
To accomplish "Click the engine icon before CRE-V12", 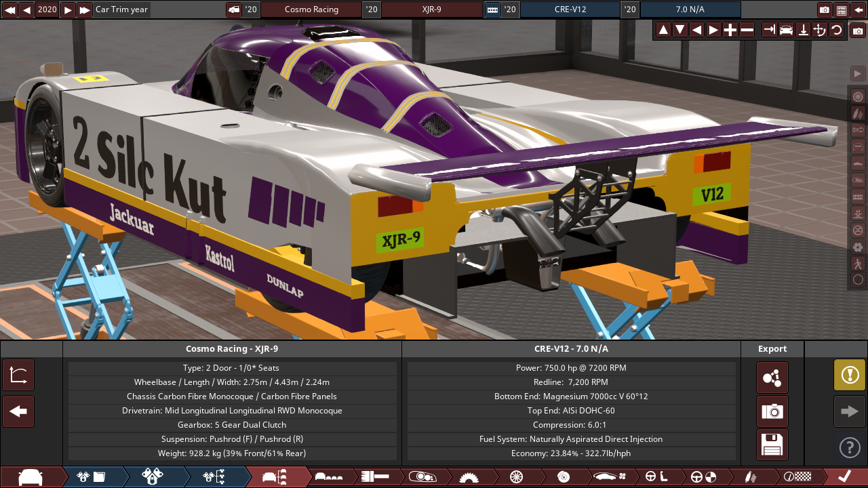I will point(492,9).
